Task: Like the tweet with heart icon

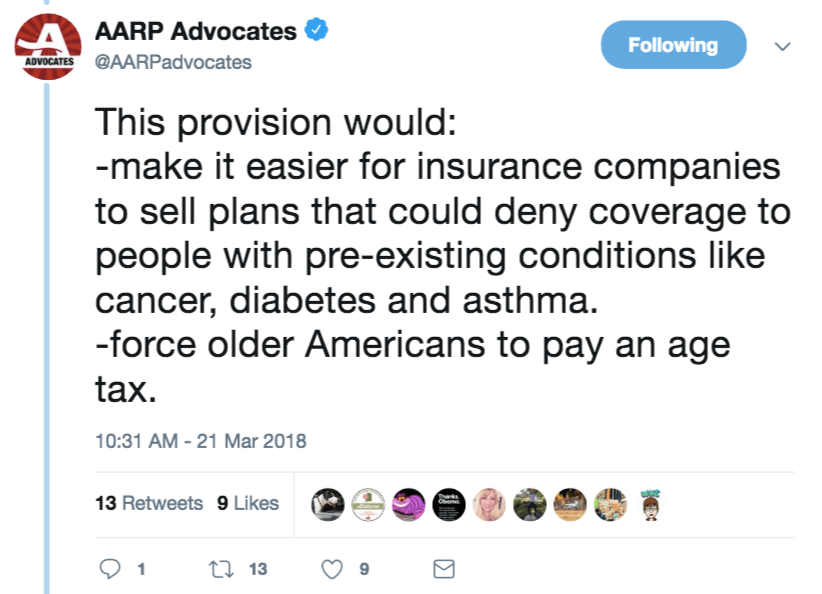Action: click(332, 569)
